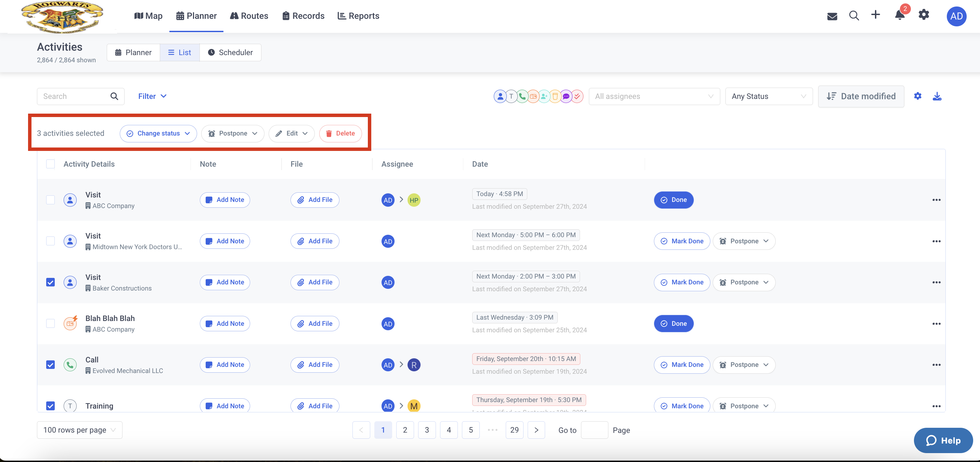
Task: Uncheck the Evolved Mechanical Call row checkbox
Action: [x=50, y=365]
